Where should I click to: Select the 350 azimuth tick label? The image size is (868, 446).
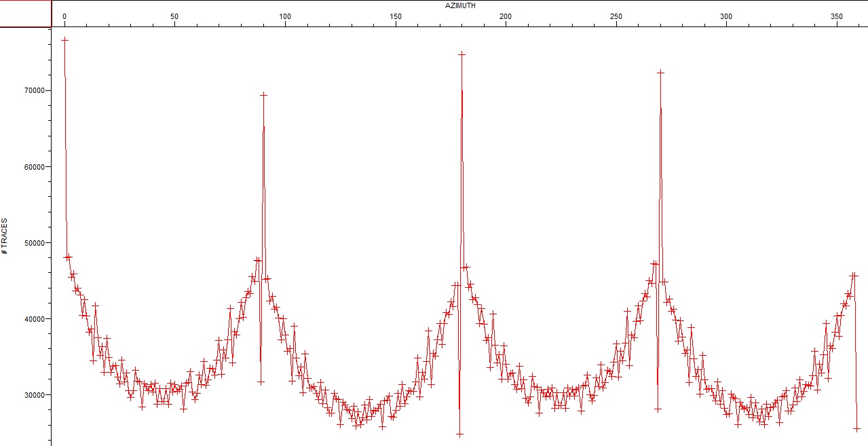click(837, 16)
